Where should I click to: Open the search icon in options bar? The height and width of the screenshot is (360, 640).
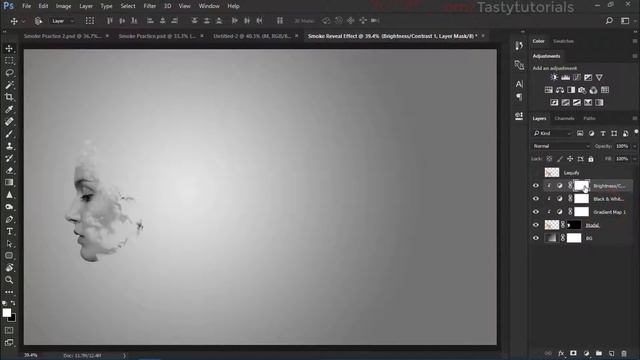609,20
